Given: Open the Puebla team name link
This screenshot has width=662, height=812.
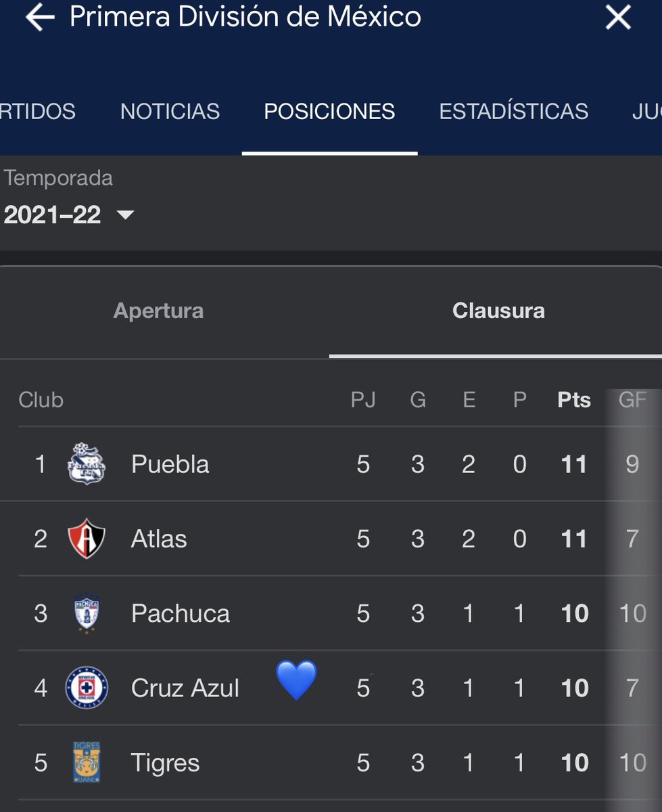Looking at the screenshot, I should (170, 464).
